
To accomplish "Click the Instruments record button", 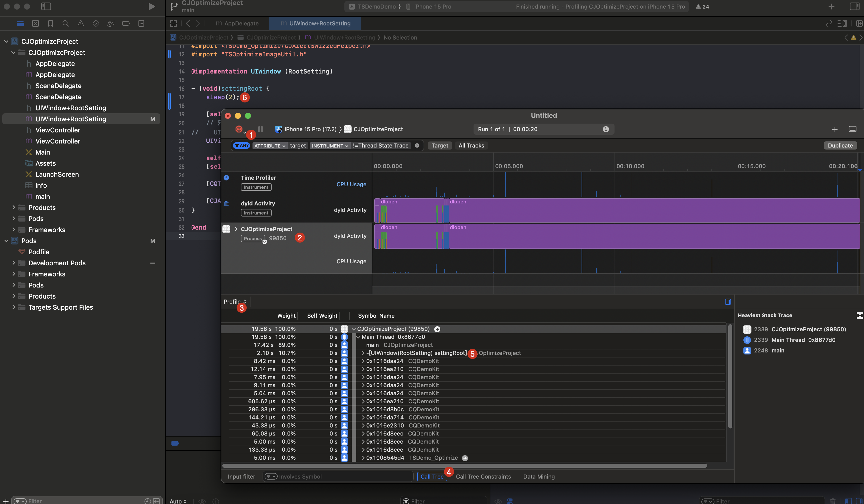I will (239, 129).
